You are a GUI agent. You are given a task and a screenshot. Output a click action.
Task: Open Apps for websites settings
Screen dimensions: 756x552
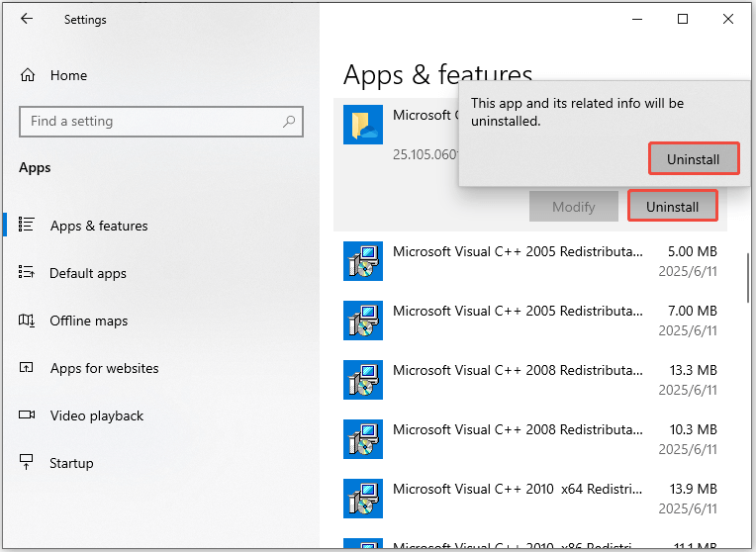coord(160,368)
